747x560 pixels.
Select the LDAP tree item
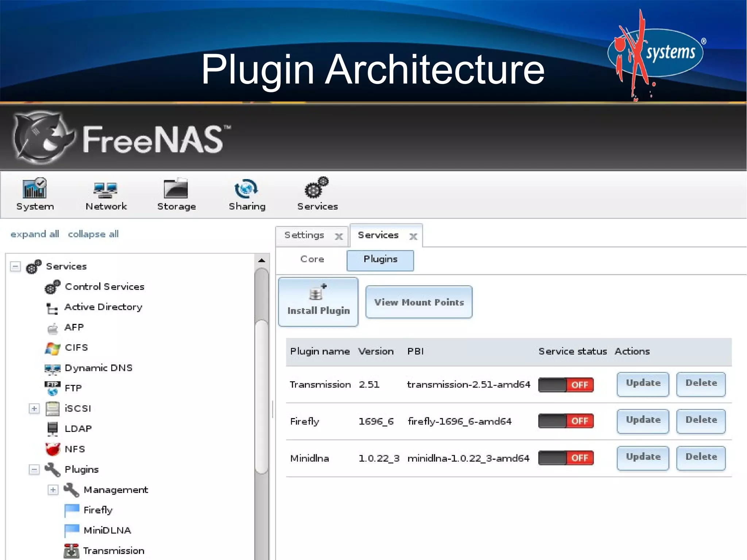pyautogui.click(x=78, y=429)
